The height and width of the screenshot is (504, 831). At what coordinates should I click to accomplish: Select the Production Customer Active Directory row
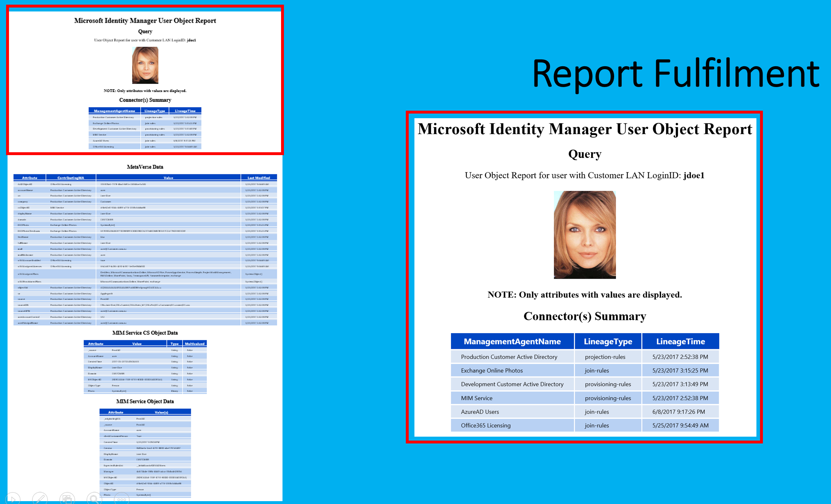509,357
